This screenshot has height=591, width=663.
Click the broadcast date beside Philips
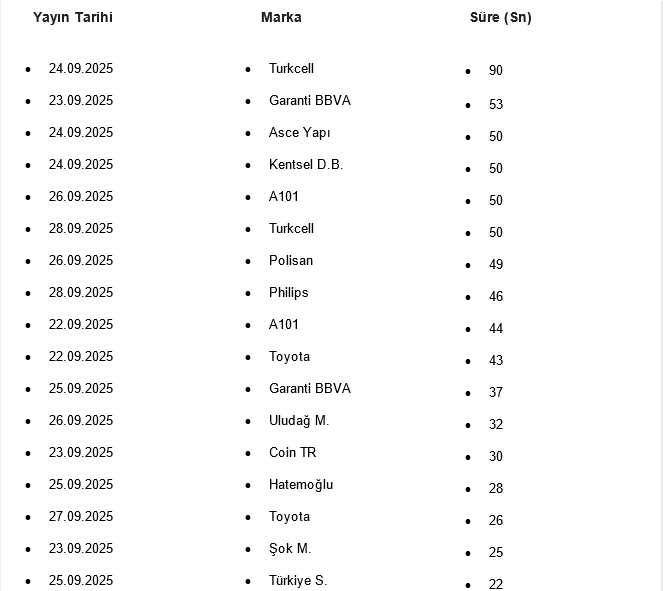point(81,293)
